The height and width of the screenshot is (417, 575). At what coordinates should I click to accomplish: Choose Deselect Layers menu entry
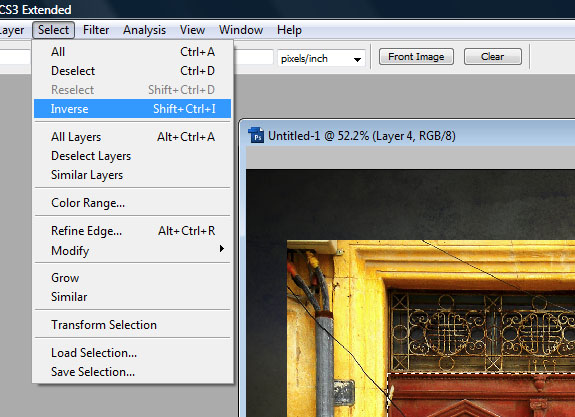(132, 156)
